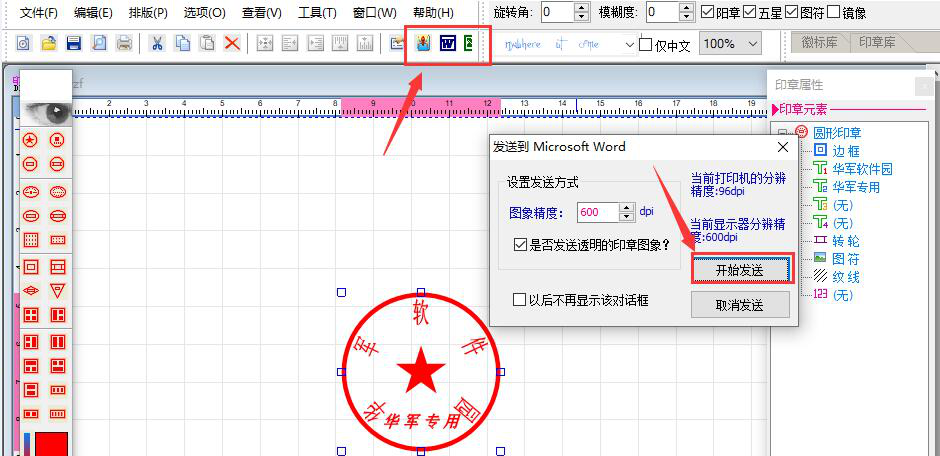940x456 pixels.
Task: Open the 编辑(E) menu
Action: [94, 13]
